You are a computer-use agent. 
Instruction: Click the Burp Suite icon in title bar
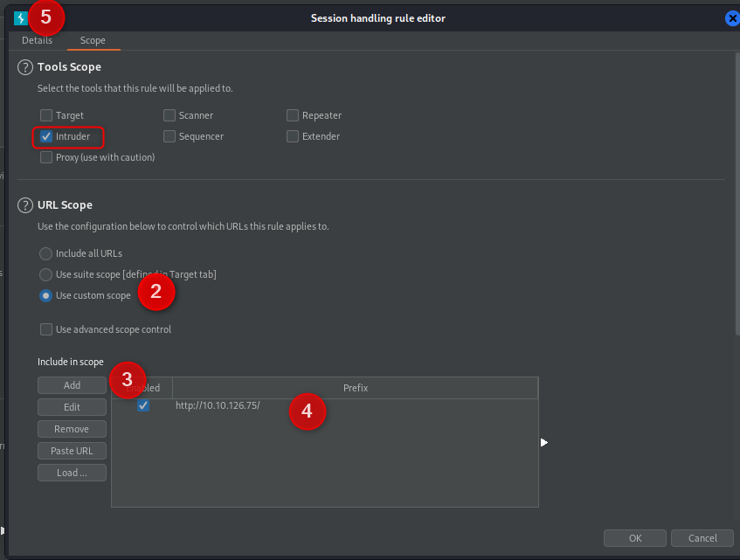tap(20, 18)
